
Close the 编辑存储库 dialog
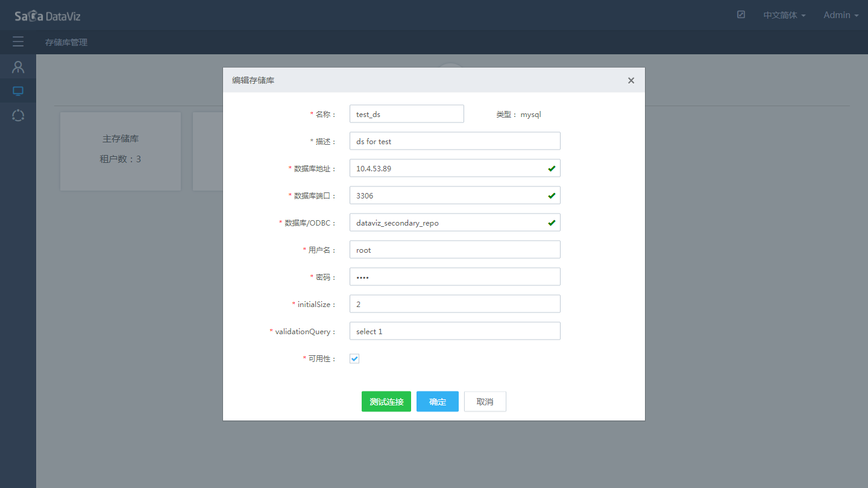pyautogui.click(x=631, y=80)
